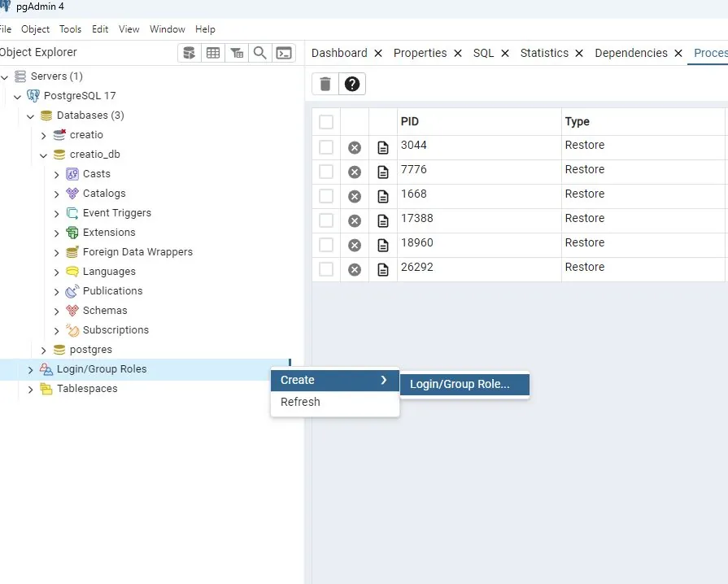View log details for PID 1668

coord(383,196)
